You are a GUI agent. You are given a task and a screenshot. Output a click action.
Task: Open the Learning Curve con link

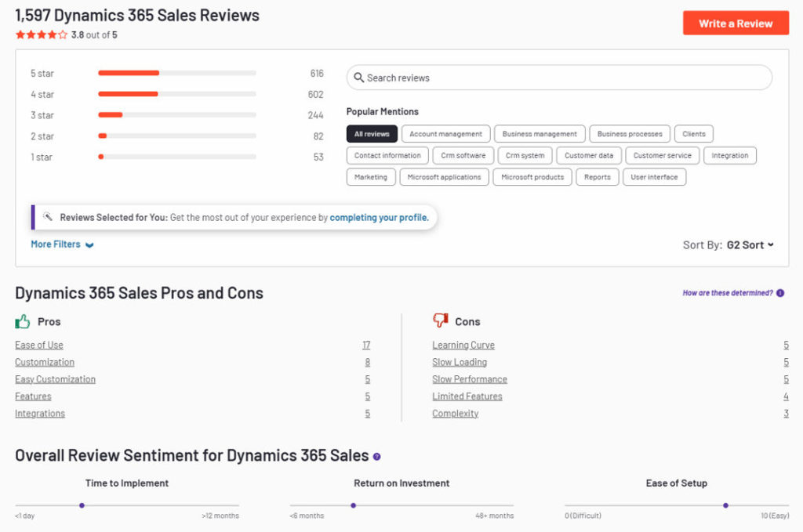point(463,346)
